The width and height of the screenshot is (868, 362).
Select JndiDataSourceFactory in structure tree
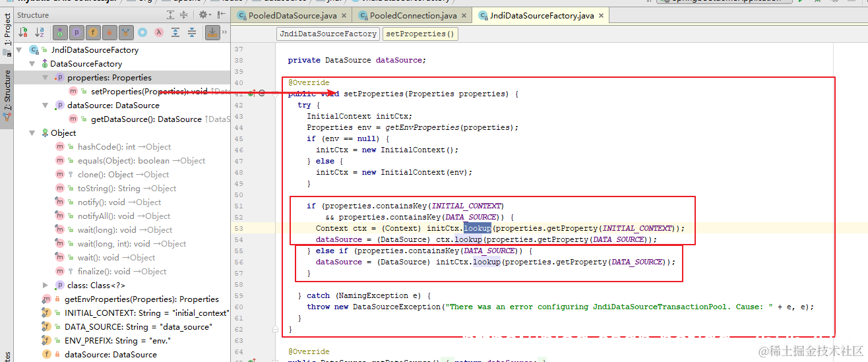coord(94,49)
